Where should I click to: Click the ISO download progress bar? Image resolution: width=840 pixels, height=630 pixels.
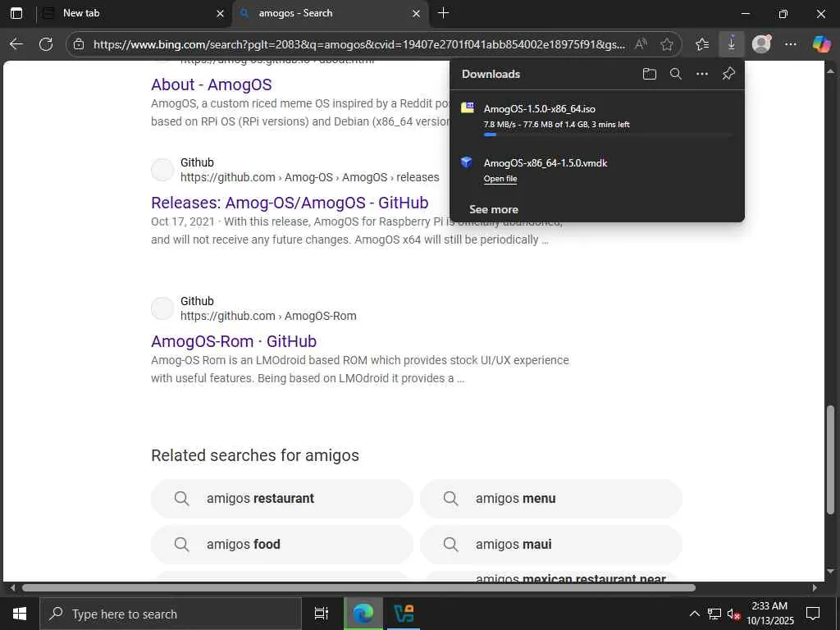tap(608, 135)
